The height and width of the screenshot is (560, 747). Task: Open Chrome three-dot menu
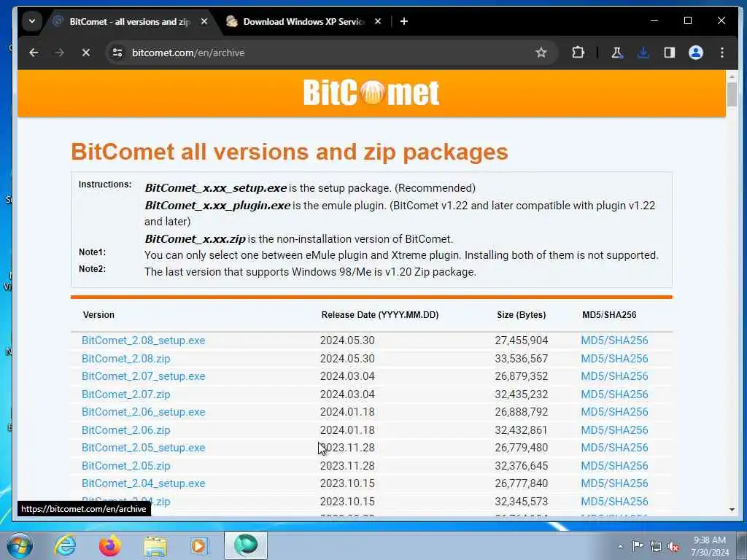pyautogui.click(x=722, y=52)
